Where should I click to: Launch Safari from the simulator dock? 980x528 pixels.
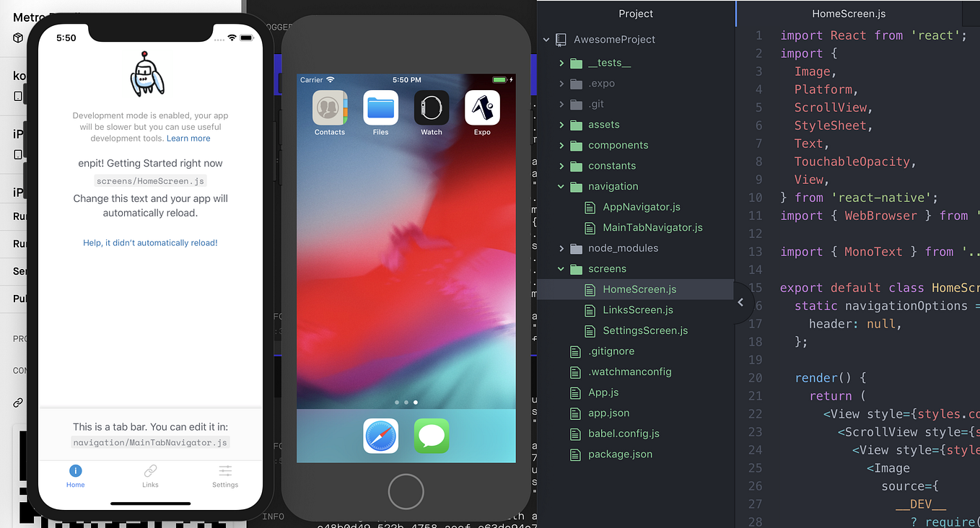[x=380, y=436]
